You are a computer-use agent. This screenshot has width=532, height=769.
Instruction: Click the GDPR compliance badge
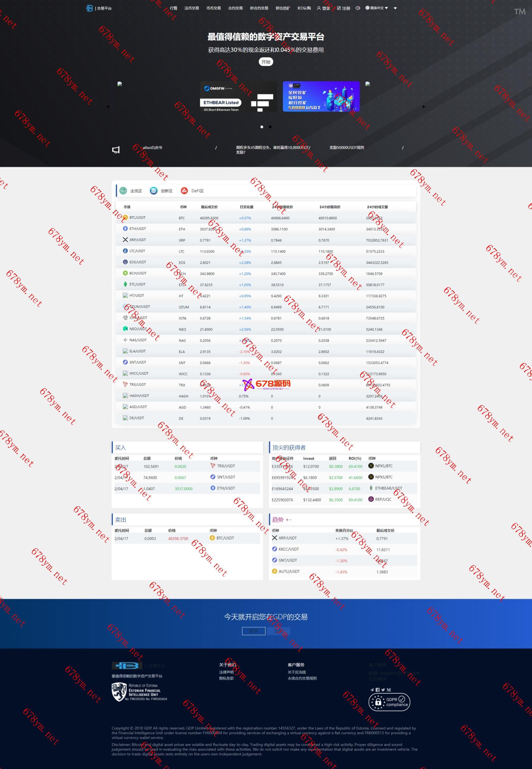click(389, 702)
